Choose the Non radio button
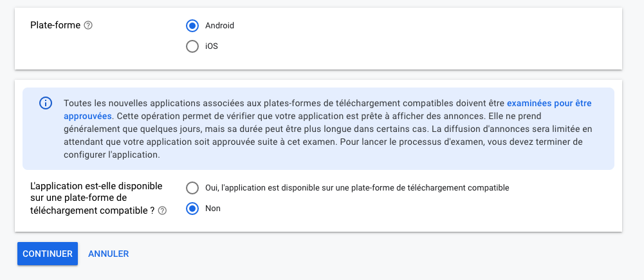 point(192,209)
